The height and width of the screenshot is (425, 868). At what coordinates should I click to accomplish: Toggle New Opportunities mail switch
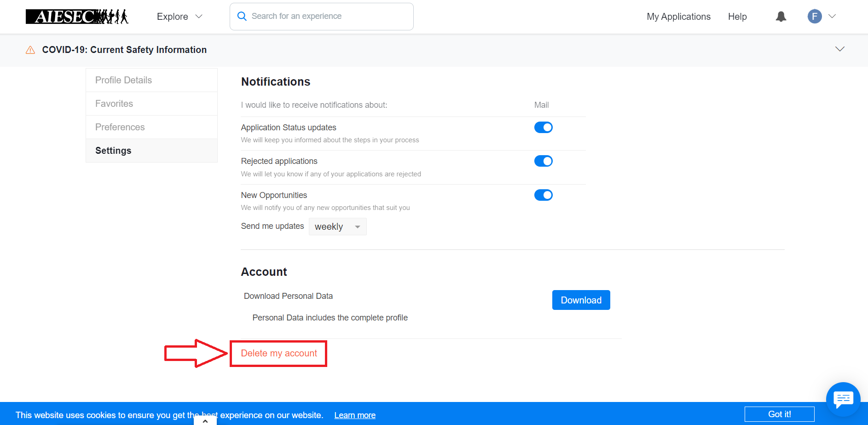[x=544, y=195]
